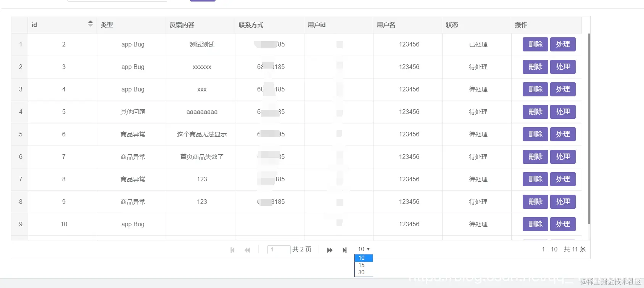Go to previous page icon
The image size is (644, 288).
click(247, 250)
